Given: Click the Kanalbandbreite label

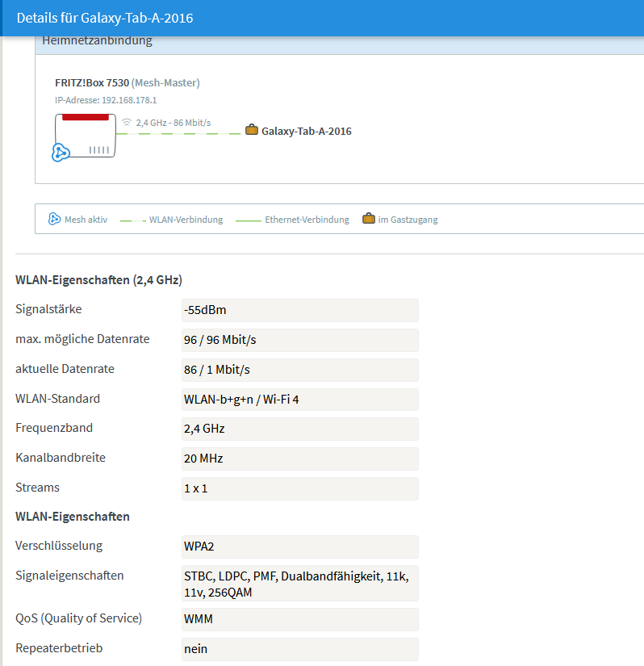Looking at the screenshot, I should tap(61, 458).
